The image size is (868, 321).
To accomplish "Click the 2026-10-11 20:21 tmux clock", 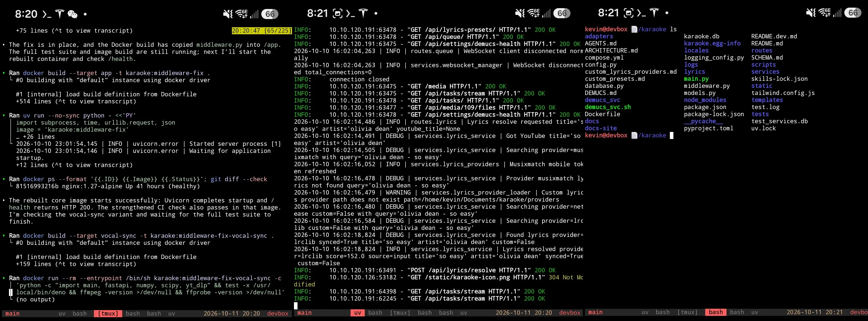I will [815, 312].
